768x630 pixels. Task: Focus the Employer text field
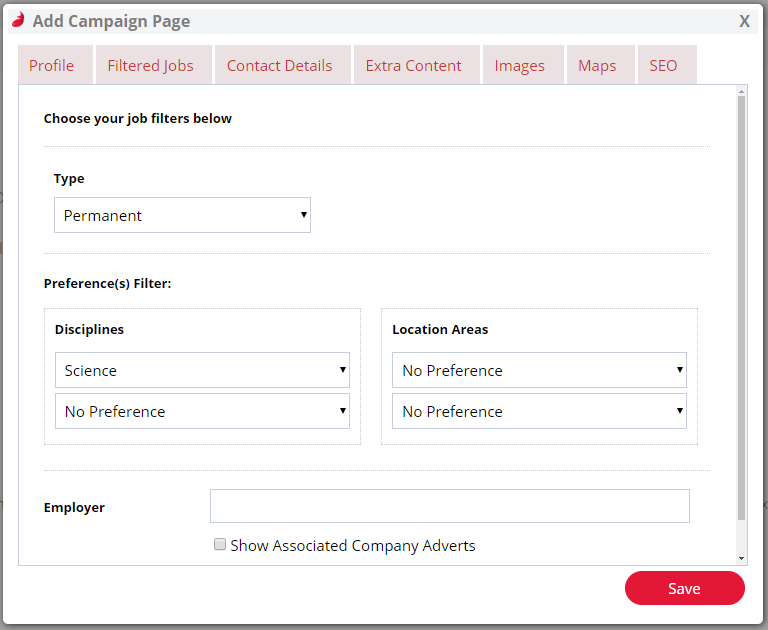coord(450,506)
